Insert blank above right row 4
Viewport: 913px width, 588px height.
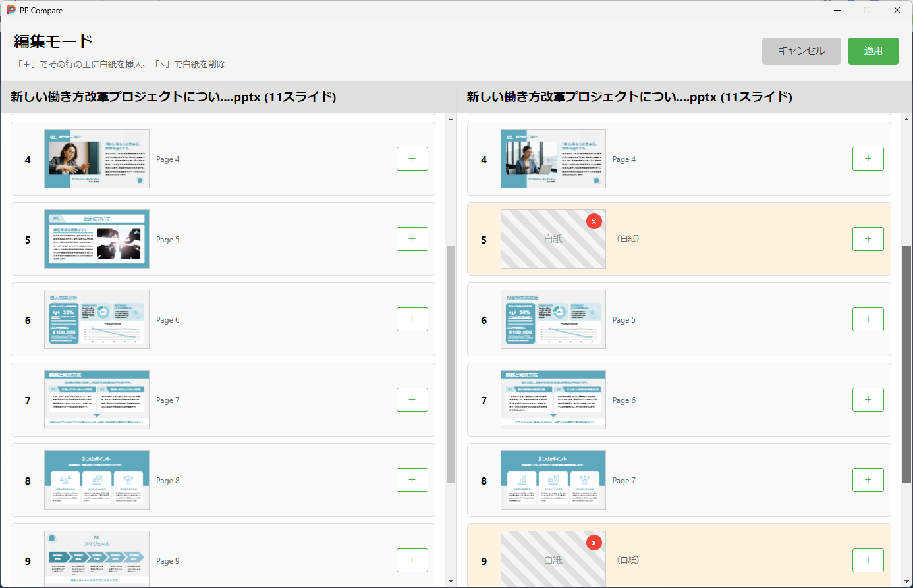click(868, 159)
